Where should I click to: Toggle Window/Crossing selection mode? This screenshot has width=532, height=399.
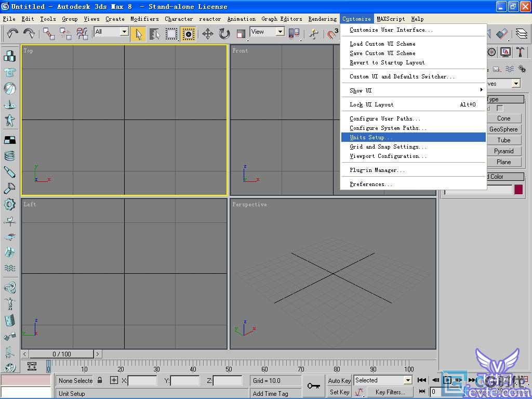click(188, 34)
